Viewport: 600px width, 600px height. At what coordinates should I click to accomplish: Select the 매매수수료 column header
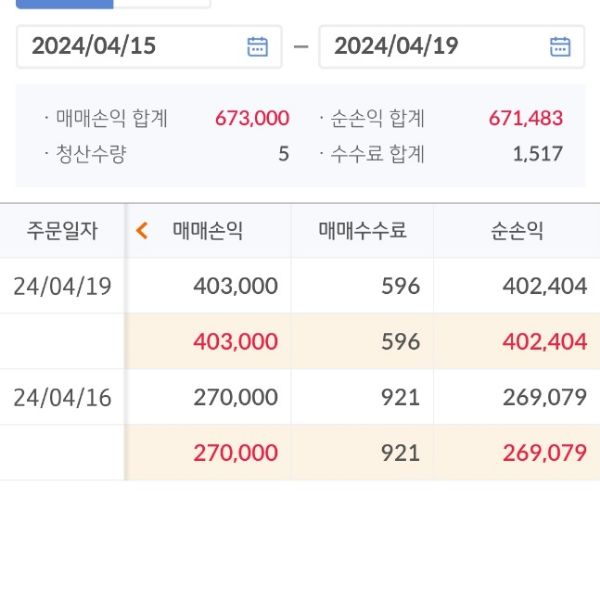362,231
